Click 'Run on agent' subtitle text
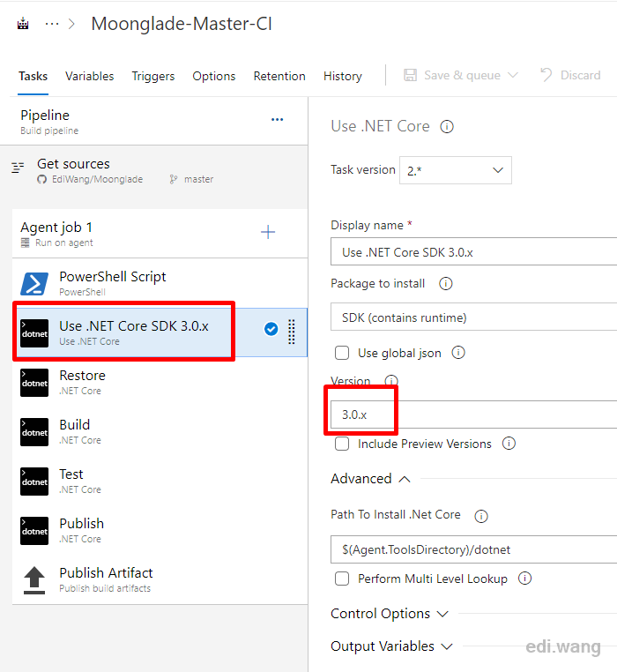This screenshot has width=617, height=672. coord(63,243)
